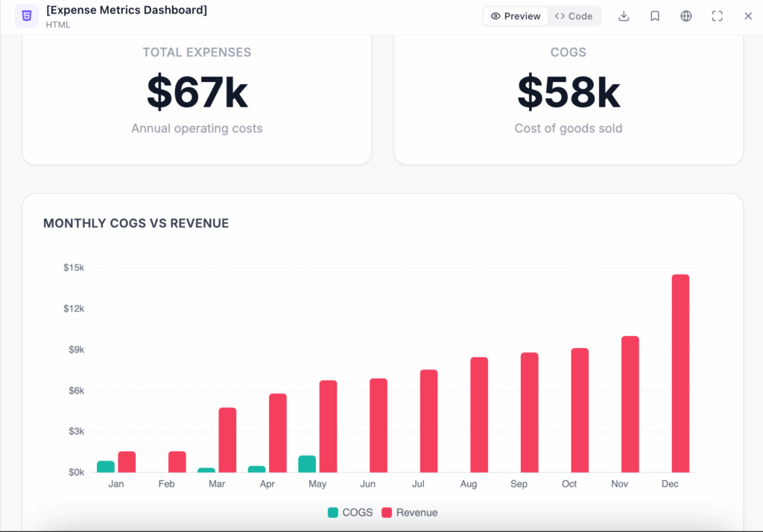Click the December revenue bar
This screenshot has height=532, width=763.
tap(681, 373)
